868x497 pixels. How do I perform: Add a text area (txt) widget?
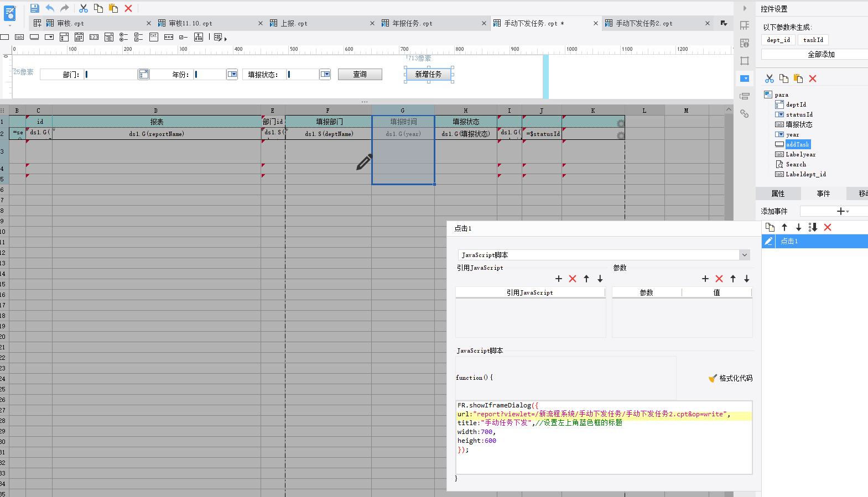tap(154, 37)
